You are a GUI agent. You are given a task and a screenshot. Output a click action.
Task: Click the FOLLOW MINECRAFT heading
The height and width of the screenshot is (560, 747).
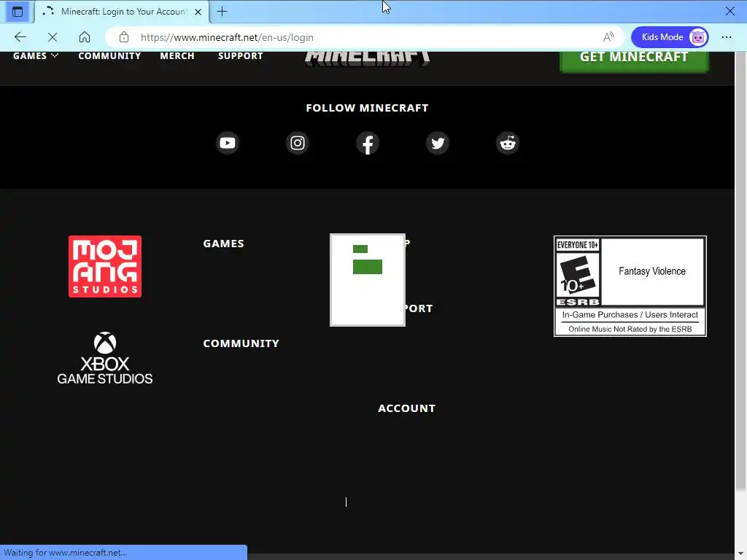point(368,108)
